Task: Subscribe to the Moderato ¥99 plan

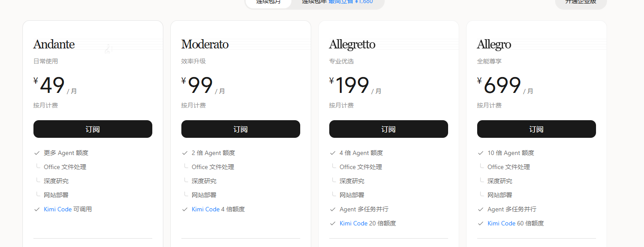Action: pos(241,129)
